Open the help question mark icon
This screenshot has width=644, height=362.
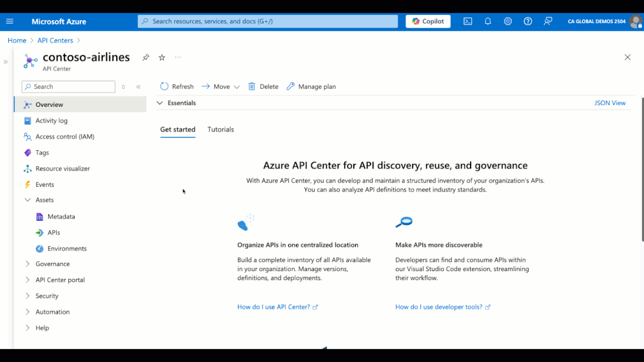click(528, 21)
